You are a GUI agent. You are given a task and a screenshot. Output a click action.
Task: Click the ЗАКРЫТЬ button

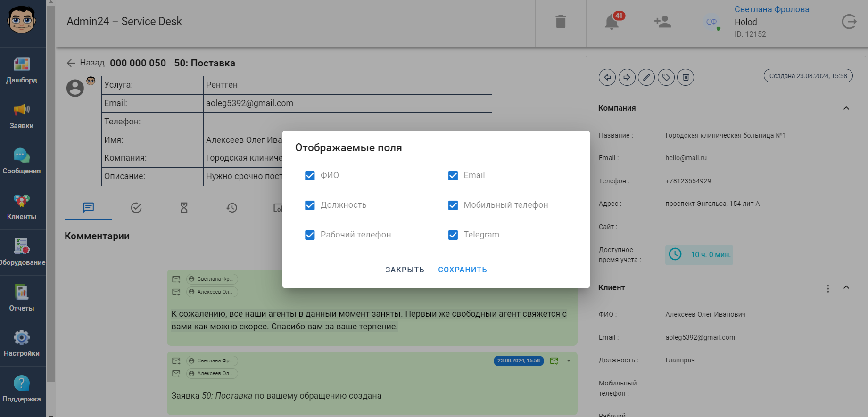pos(405,270)
